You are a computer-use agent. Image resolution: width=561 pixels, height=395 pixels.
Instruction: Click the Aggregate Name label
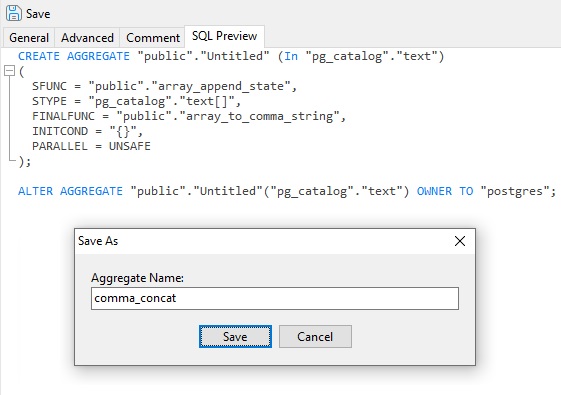(x=137, y=278)
